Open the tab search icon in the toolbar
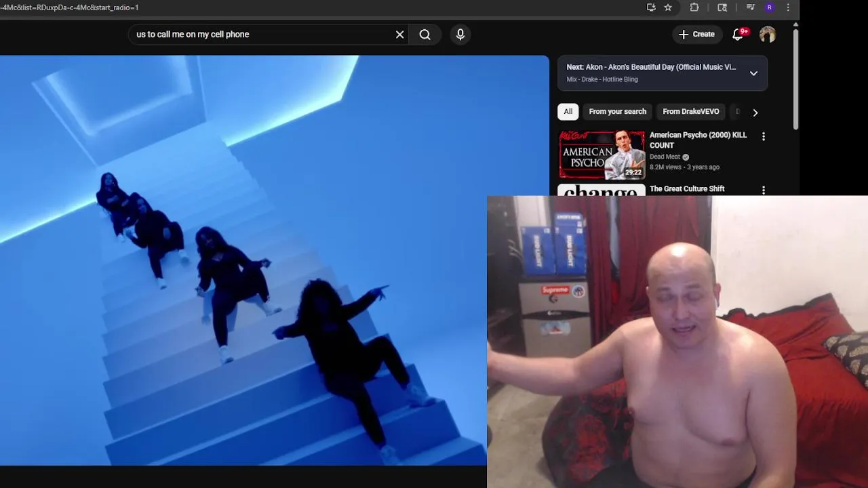 pos(722,7)
